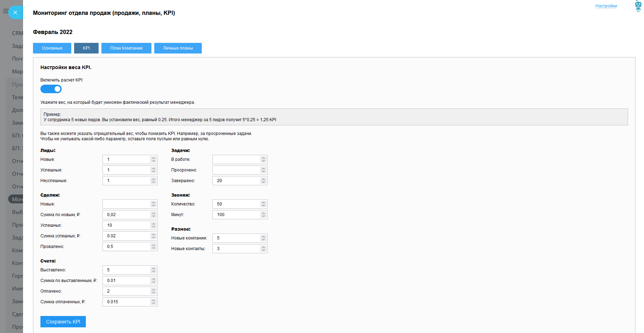Focus the Сделки Новые empty field

pyautogui.click(x=126, y=204)
